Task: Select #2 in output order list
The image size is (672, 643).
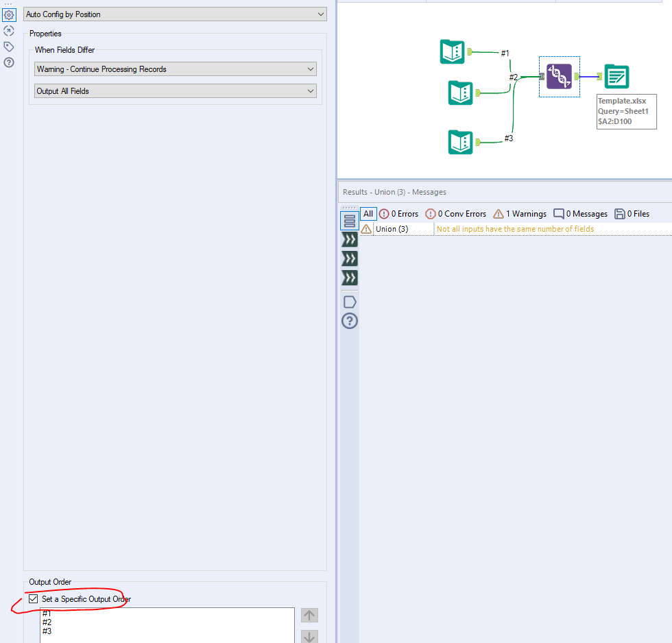Action: click(47, 622)
